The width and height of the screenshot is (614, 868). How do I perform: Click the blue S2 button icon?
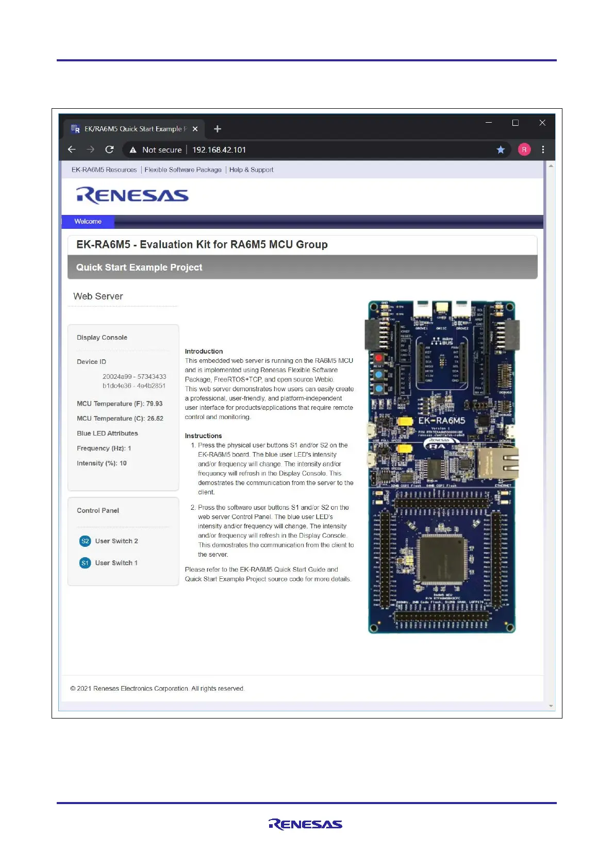(85, 541)
